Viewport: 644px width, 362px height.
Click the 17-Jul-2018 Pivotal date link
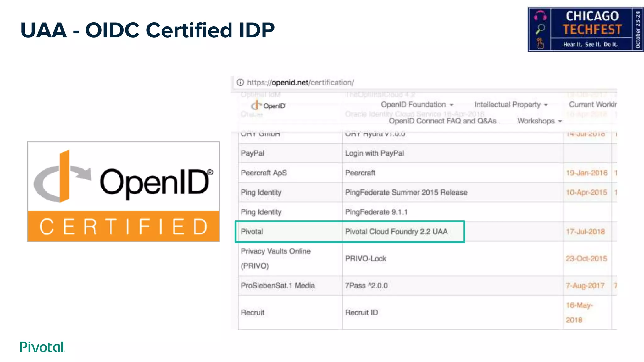point(586,232)
